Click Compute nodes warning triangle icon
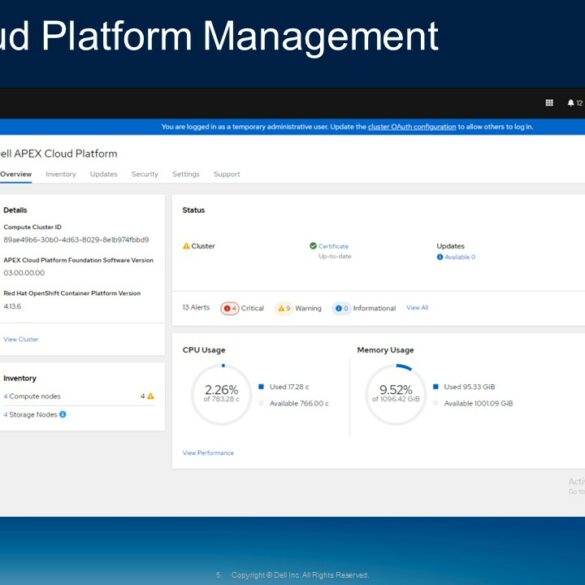This screenshot has width=585, height=585. pyautogui.click(x=150, y=396)
